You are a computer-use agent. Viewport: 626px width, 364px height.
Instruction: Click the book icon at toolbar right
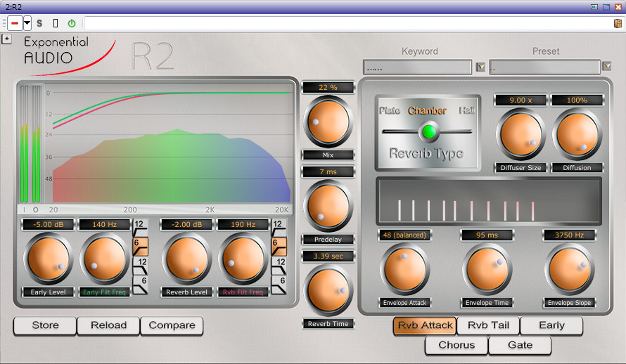(618, 23)
